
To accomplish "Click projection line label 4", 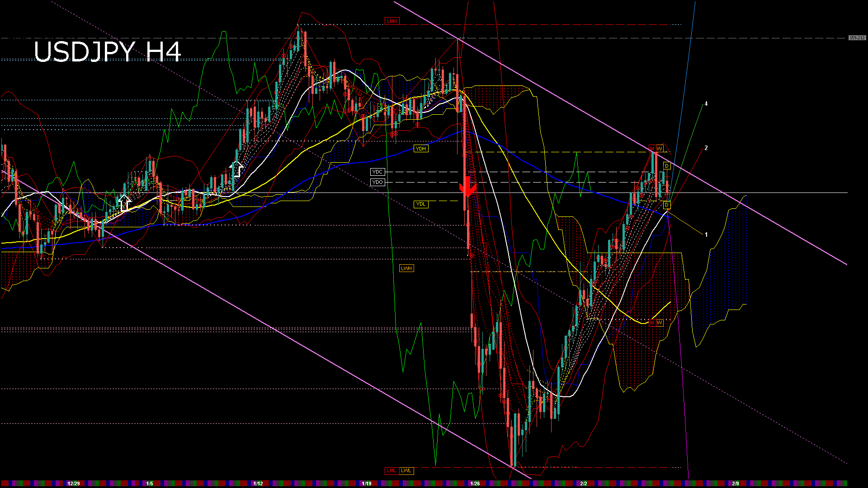I will [706, 104].
